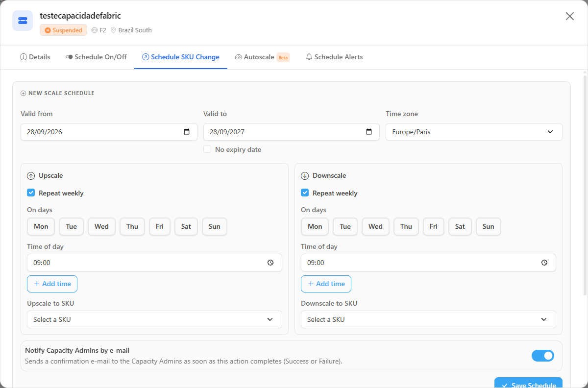Click the Valid to date field

(292, 132)
